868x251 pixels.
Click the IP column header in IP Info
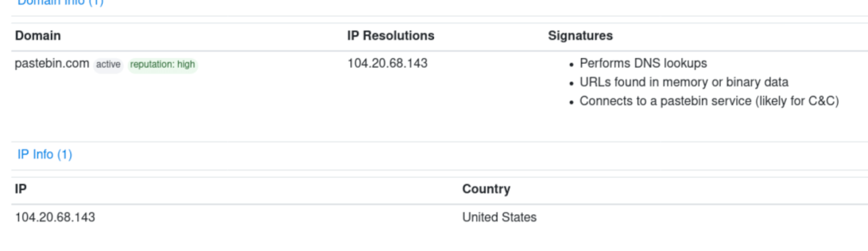(21, 189)
